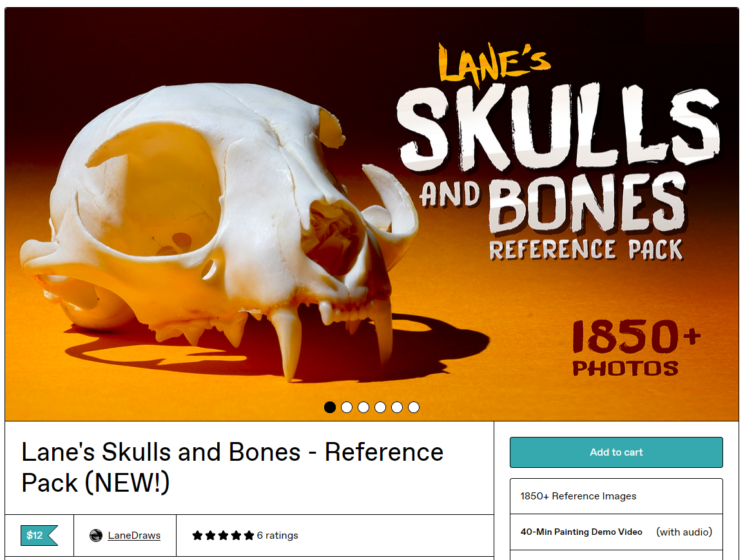
Task: Jump to the fourth carousel slide dot
Action: 380,407
